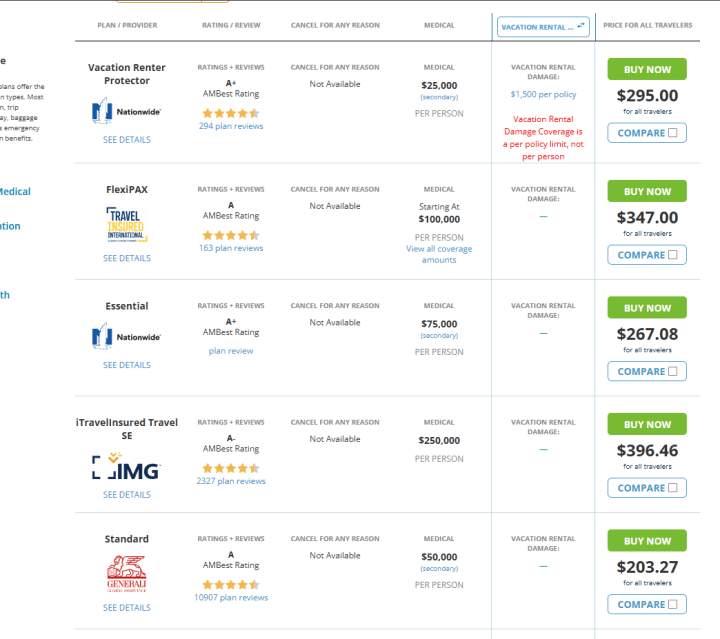Image resolution: width=720 pixels, height=639 pixels.
Task: Click the $1,500 per policy link
Action: 543,94
